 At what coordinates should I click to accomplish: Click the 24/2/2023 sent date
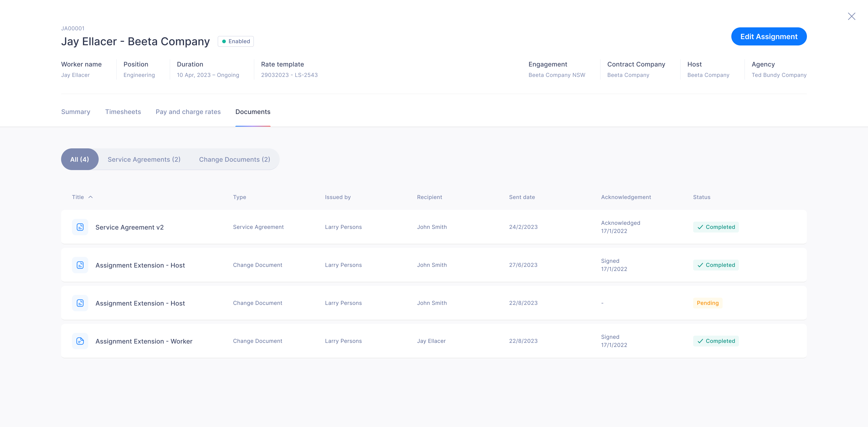click(523, 227)
